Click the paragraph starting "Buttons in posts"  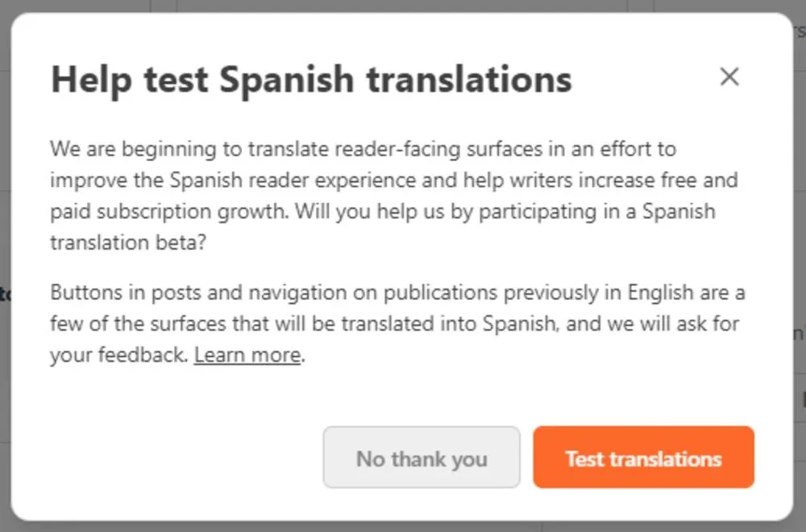click(397, 323)
